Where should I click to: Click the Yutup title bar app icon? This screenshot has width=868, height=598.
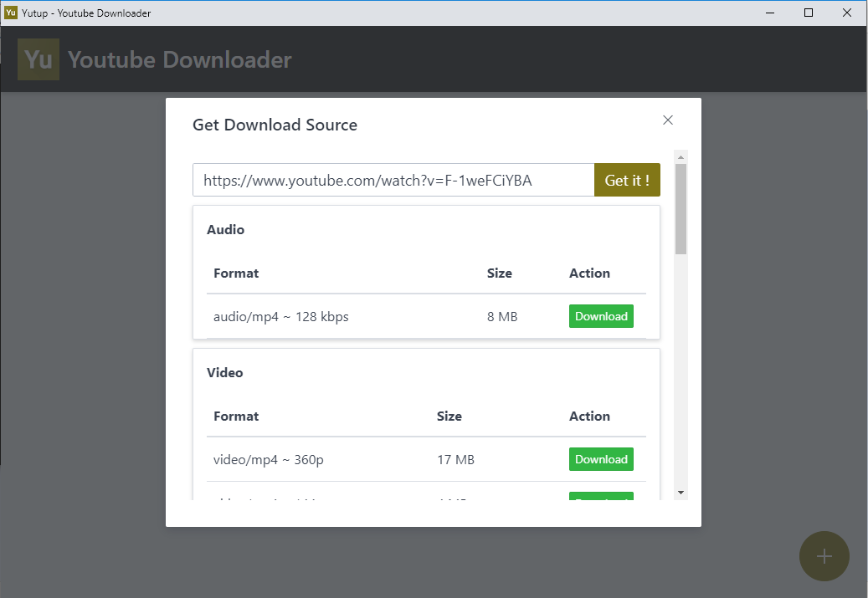pyautogui.click(x=11, y=13)
